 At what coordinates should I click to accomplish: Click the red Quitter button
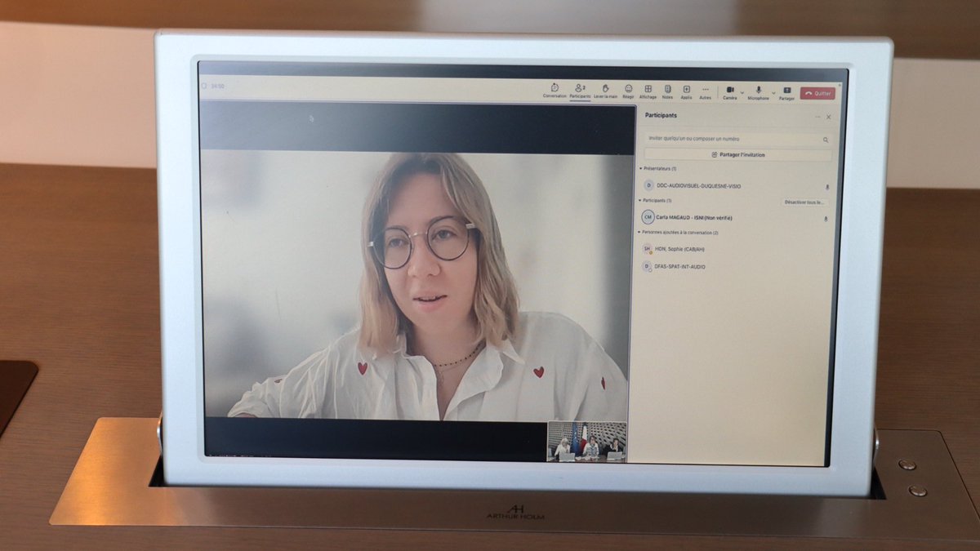pyautogui.click(x=817, y=93)
